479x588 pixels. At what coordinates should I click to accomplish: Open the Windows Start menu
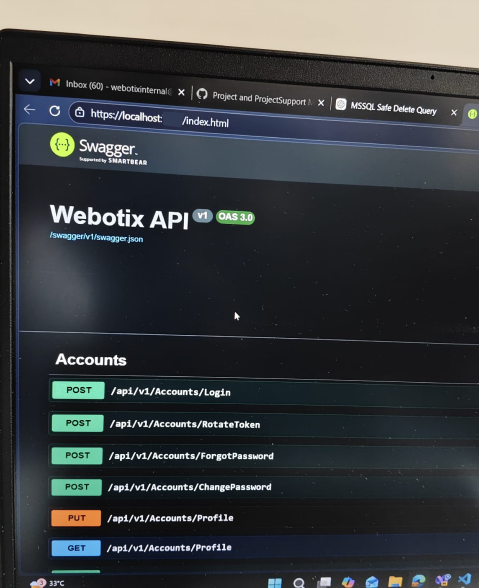(x=275, y=583)
